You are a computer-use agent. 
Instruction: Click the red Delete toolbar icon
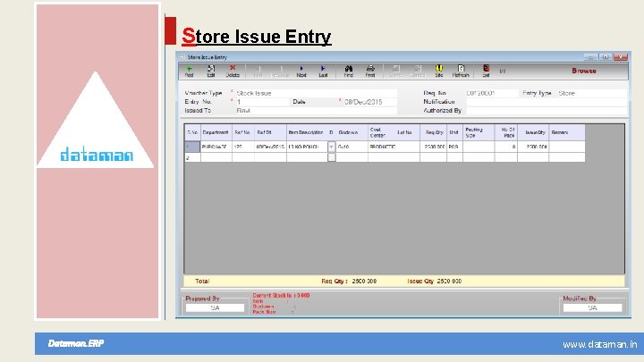click(233, 72)
